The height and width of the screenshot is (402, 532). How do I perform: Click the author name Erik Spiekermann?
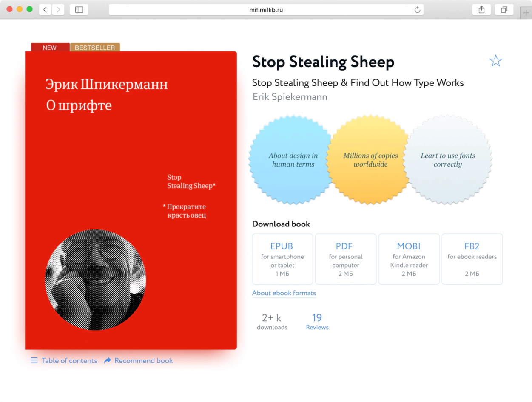click(x=290, y=97)
